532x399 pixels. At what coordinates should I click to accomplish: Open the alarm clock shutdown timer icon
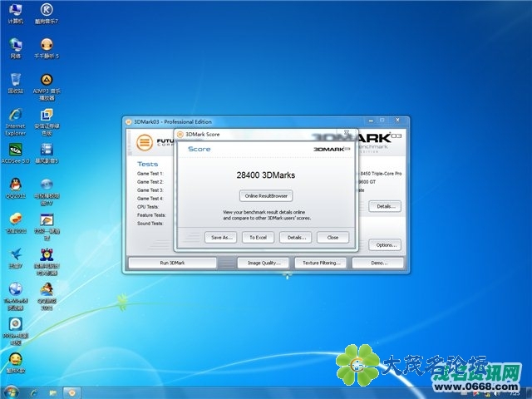point(47,262)
